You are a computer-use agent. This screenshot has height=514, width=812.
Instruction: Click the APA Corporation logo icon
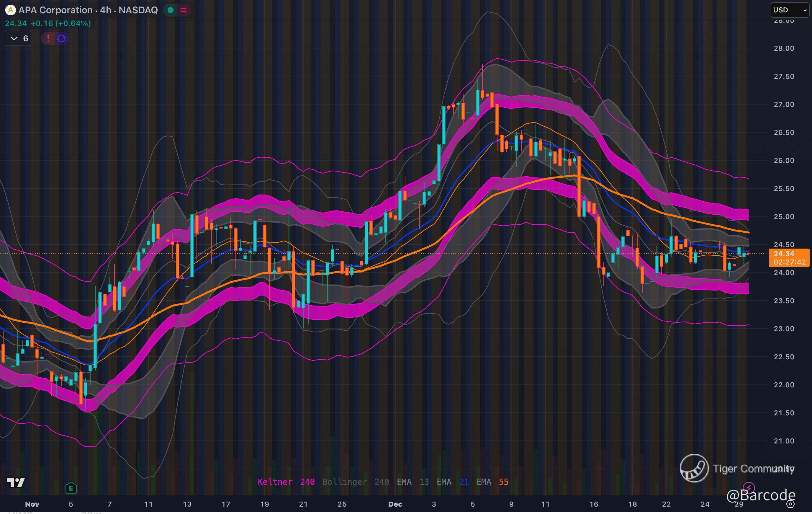[x=10, y=10]
